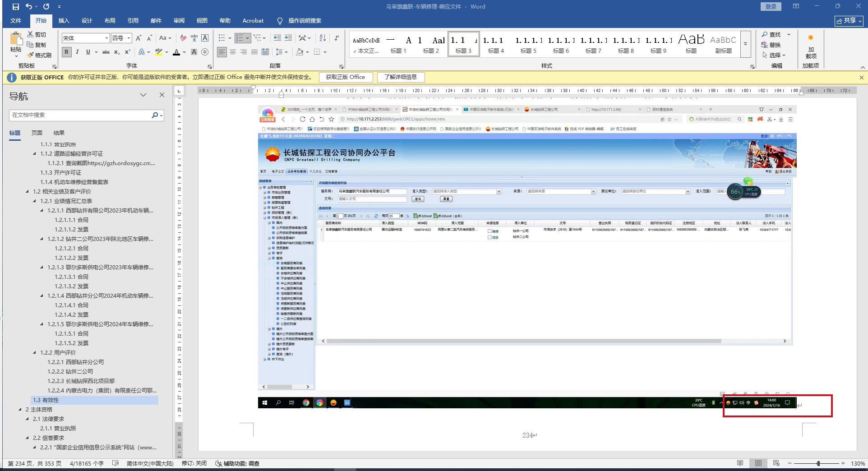Open the phonetic guide tool
This screenshot has height=471, width=868.
pos(194,38)
